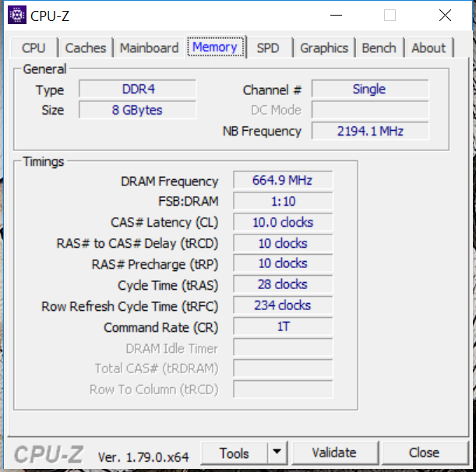Select the NB Frequency 2194.1 MHz value

tap(370, 131)
